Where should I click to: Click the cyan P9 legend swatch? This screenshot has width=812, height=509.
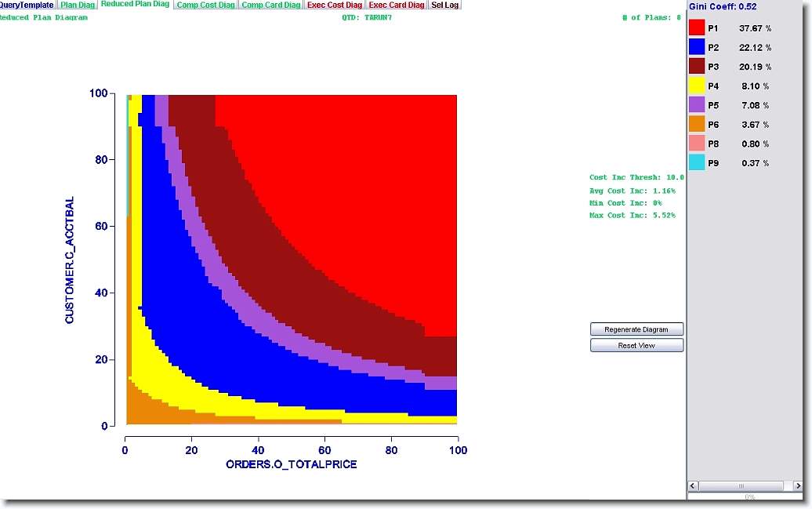click(697, 163)
